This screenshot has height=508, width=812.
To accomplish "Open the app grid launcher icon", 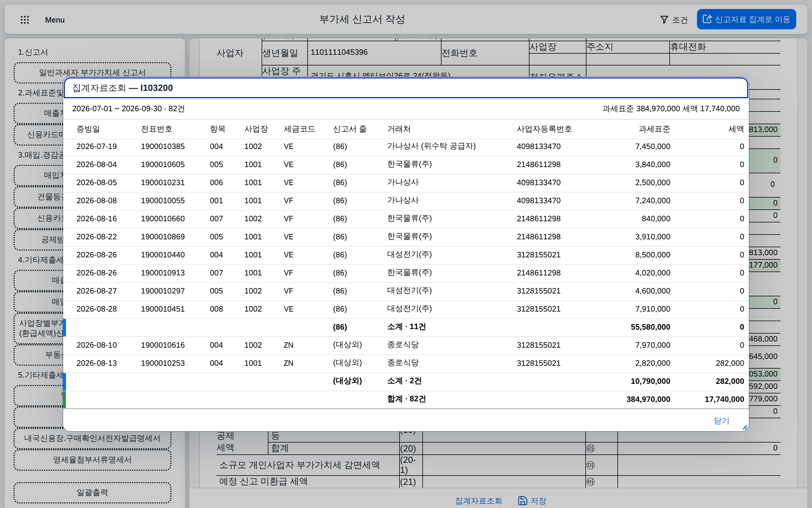I will (x=25, y=20).
